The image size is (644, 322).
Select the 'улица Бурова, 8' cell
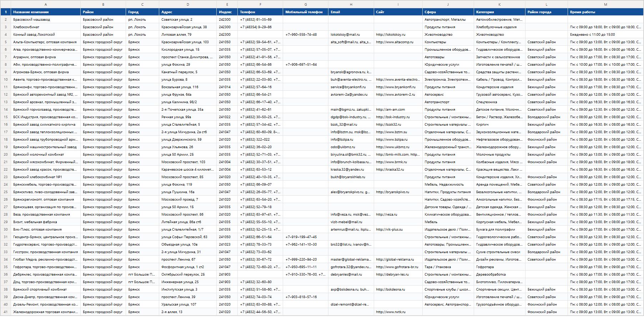pyautogui.click(x=188, y=80)
